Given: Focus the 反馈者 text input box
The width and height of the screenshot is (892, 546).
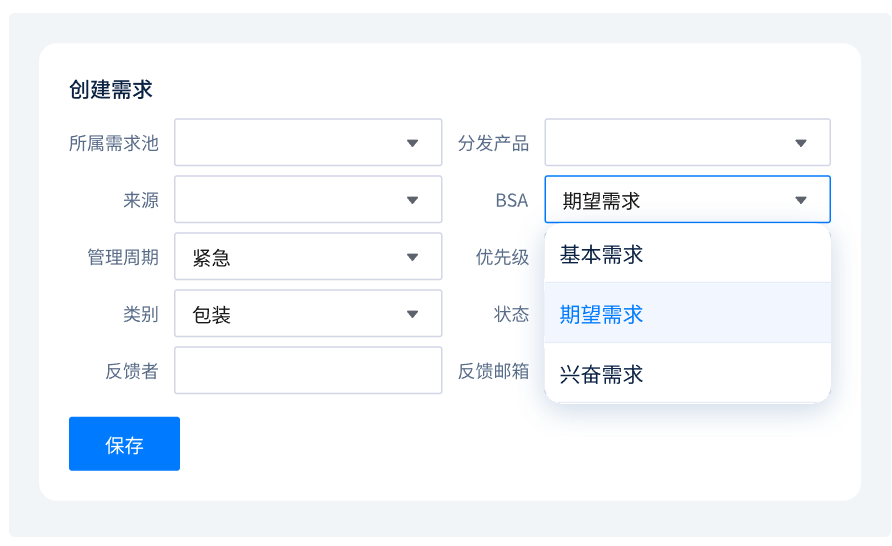Looking at the screenshot, I should (308, 371).
